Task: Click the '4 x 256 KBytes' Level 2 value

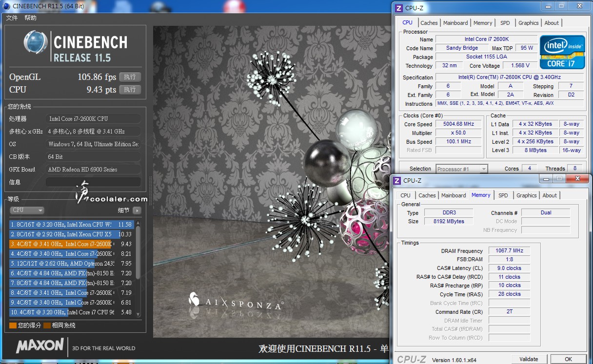Action: [535, 141]
